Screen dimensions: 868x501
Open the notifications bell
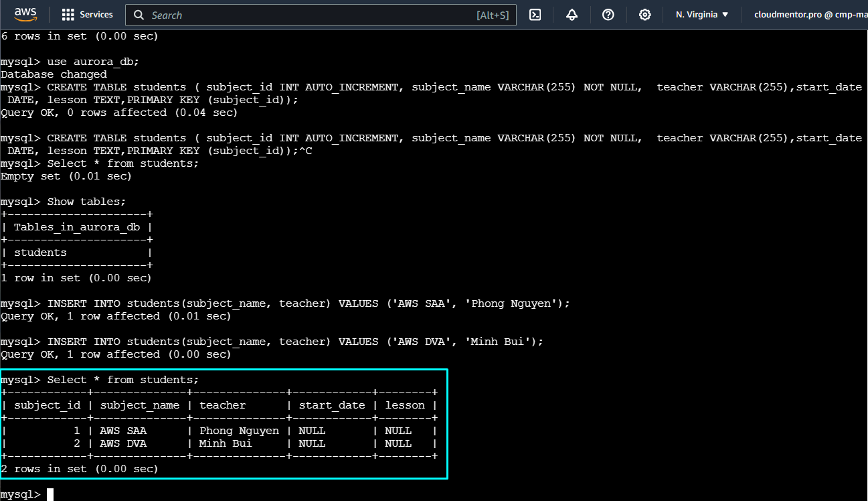[572, 15]
